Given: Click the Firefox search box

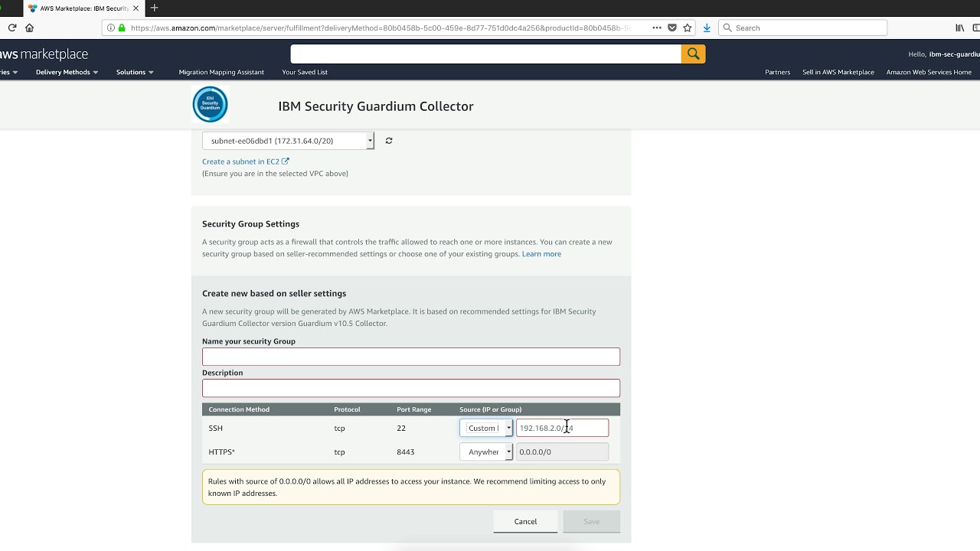Looking at the screenshot, I should tap(802, 28).
